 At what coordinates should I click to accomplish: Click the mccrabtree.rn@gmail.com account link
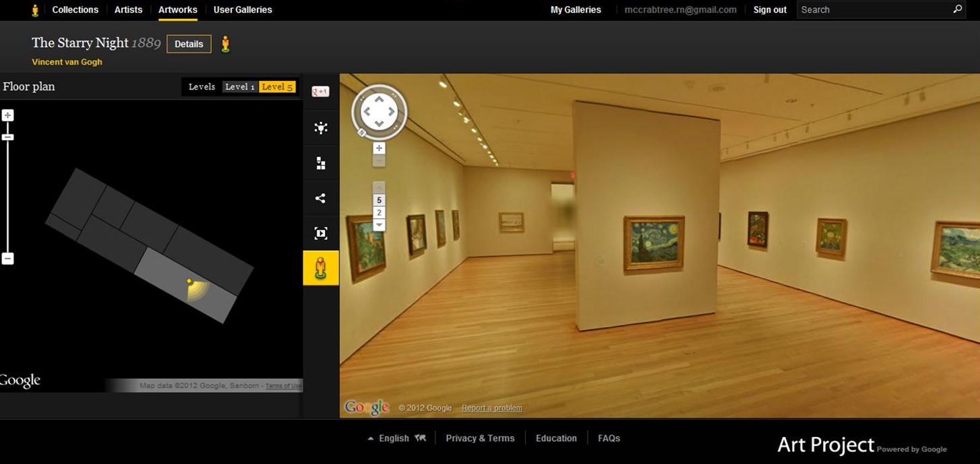(681, 10)
